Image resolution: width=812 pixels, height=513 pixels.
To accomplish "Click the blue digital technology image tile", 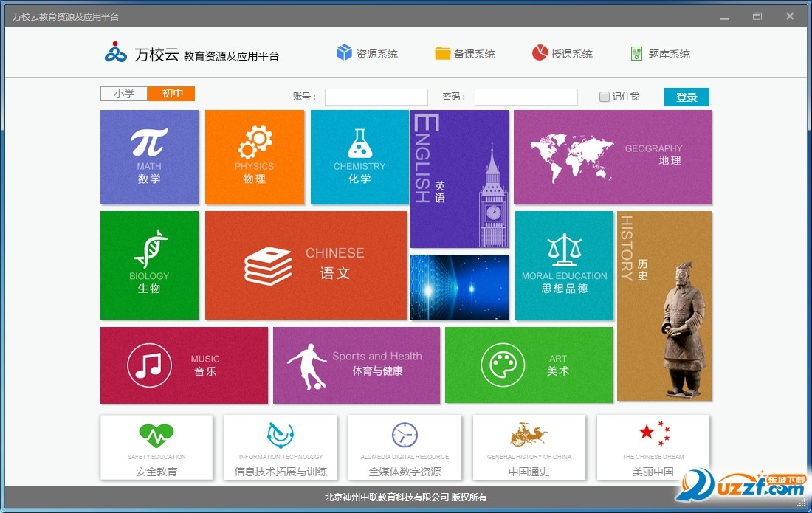I will coord(459,287).
